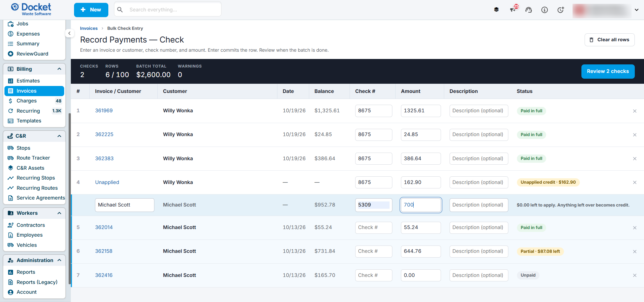Screen dimensions: 644x302
Task: Open invoice 361969 link
Action: tap(104, 111)
